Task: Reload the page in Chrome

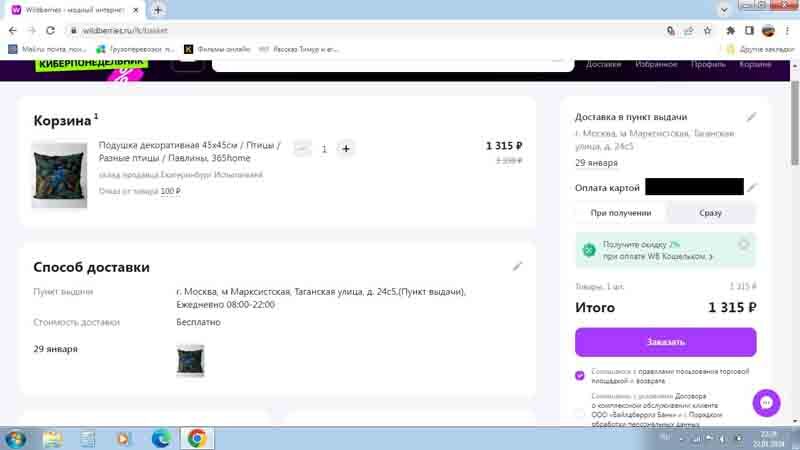Action: pos(50,31)
